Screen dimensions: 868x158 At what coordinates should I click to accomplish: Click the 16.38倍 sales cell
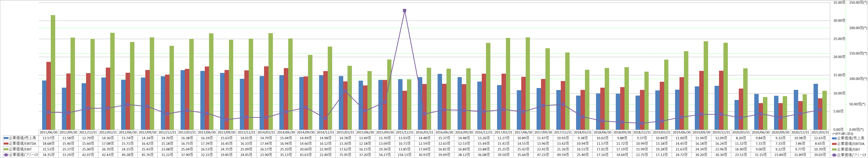click(x=187, y=138)
